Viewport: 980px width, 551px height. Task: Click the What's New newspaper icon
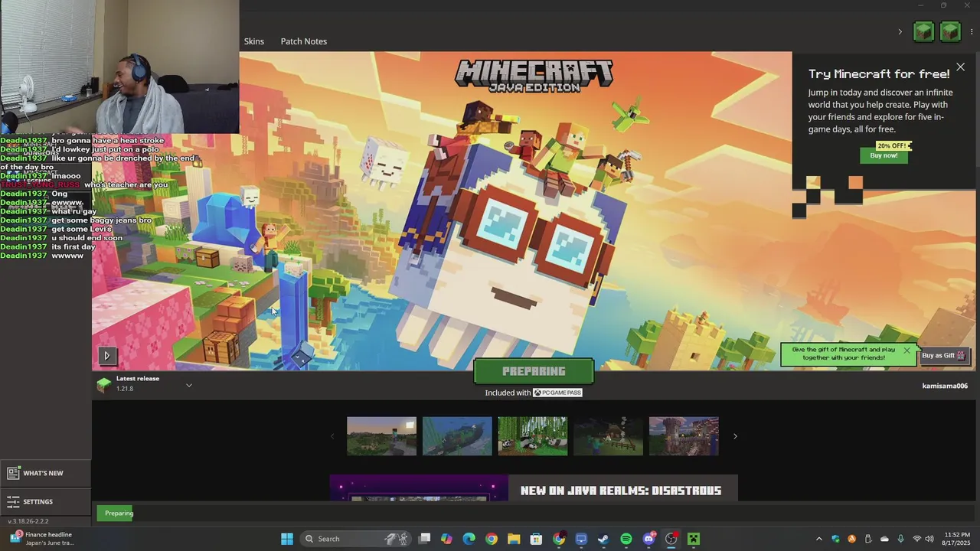pos(13,473)
